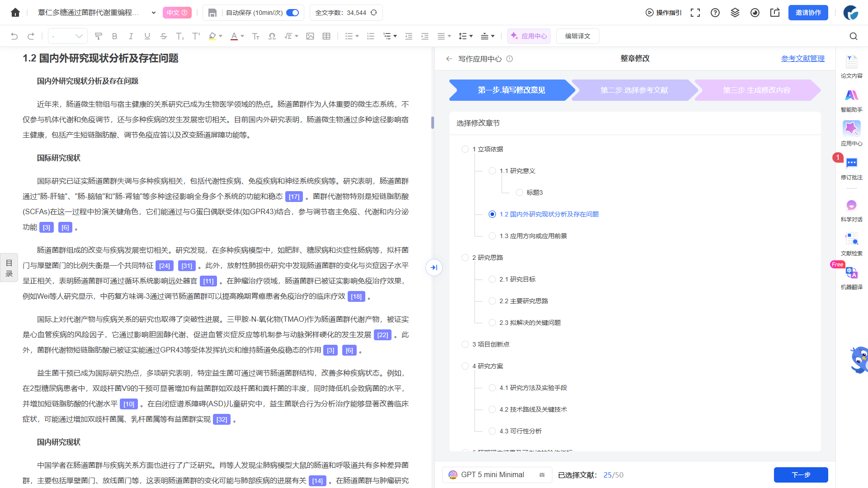Select the 2.1 研究目标 radio button
This screenshot has width=868, height=488.
click(x=492, y=279)
